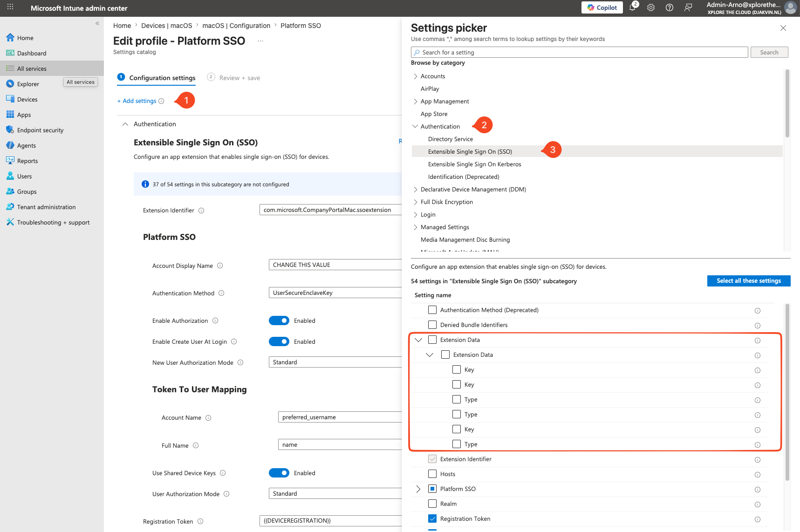Collapse the Authentication category in the picker
Viewport: 800px width, 532px height.
coord(415,126)
